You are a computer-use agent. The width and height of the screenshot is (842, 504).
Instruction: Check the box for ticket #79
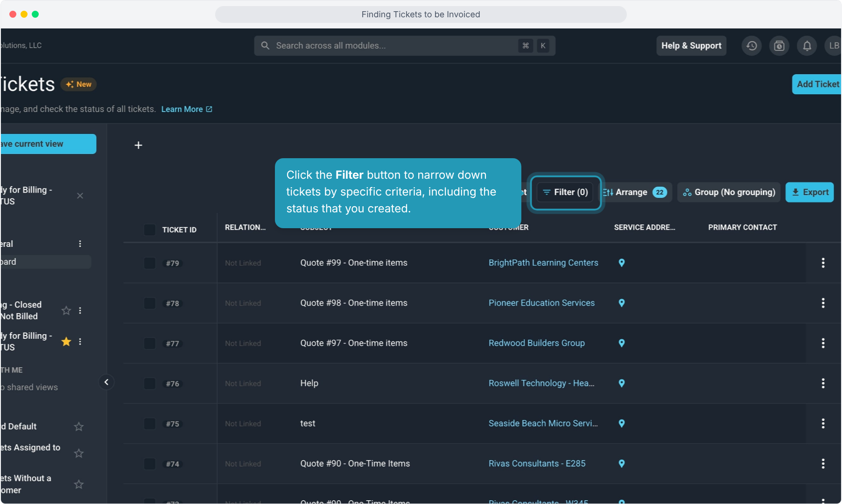click(x=150, y=263)
